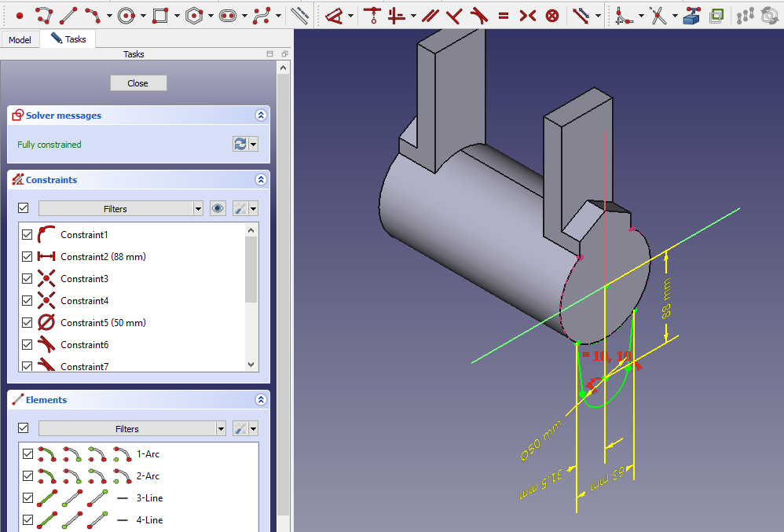The width and height of the screenshot is (784, 532).
Task: Switch to the Model tab
Action: point(20,39)
